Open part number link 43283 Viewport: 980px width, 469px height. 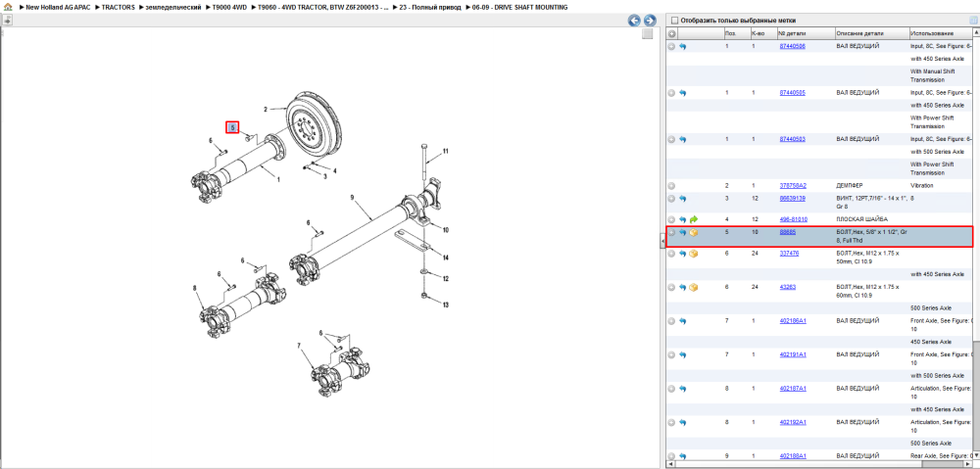[x=787, y=287]
